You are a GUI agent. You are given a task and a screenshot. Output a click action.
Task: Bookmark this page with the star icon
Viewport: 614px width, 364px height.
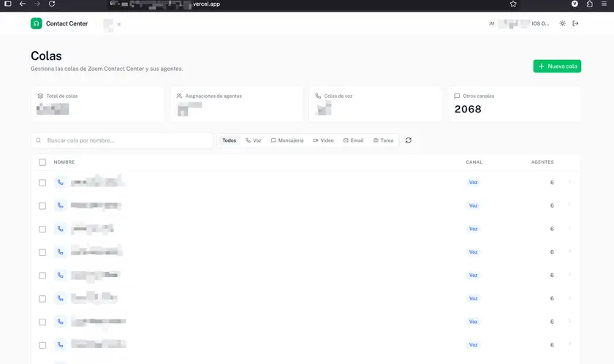(513, 4)
